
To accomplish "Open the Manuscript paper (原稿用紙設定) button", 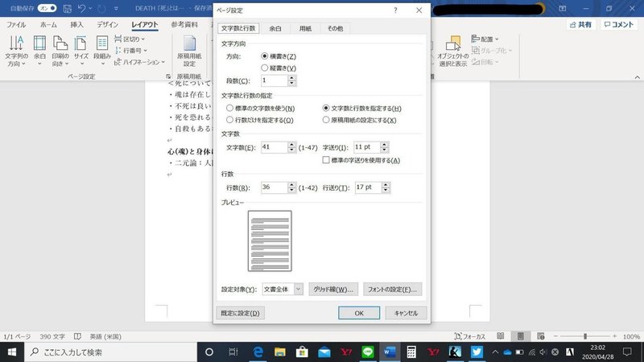I will 189,51.
